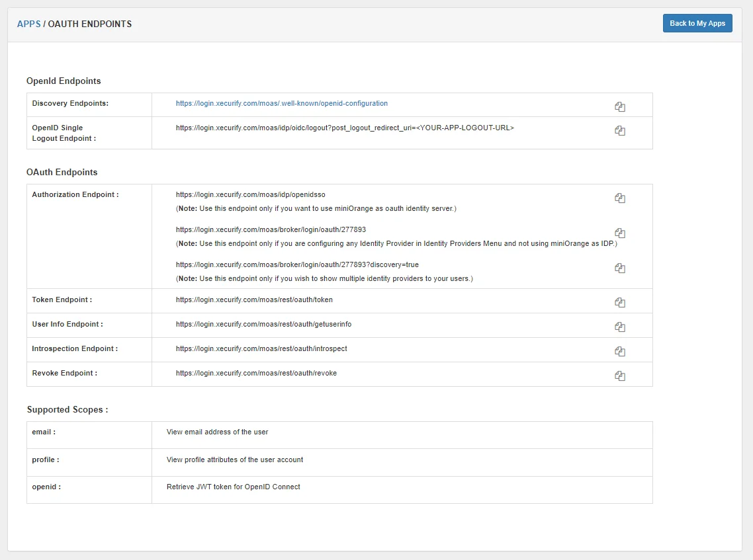The height and width of the screenshot is (560, 753).
Task: Click the note about multiple identity providers
Action: (324, 278)
